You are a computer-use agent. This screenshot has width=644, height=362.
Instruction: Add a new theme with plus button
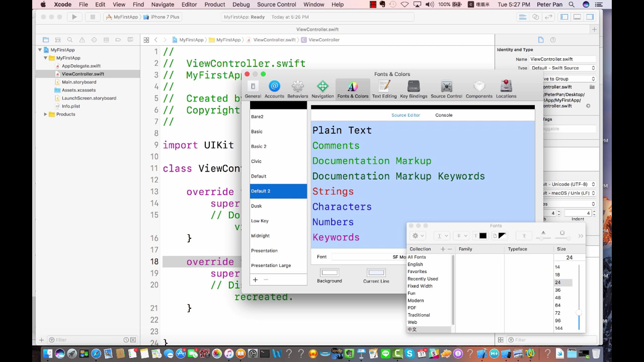coord(255,280)
